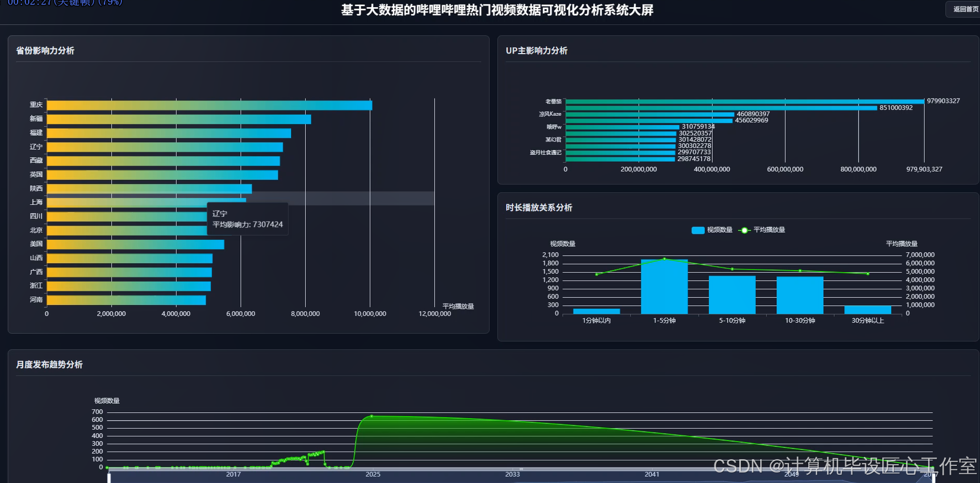The width and height of the screenshot is (980, 483).
Task: Select the 1分钟以内 video count bar
Action: [596, 311]
